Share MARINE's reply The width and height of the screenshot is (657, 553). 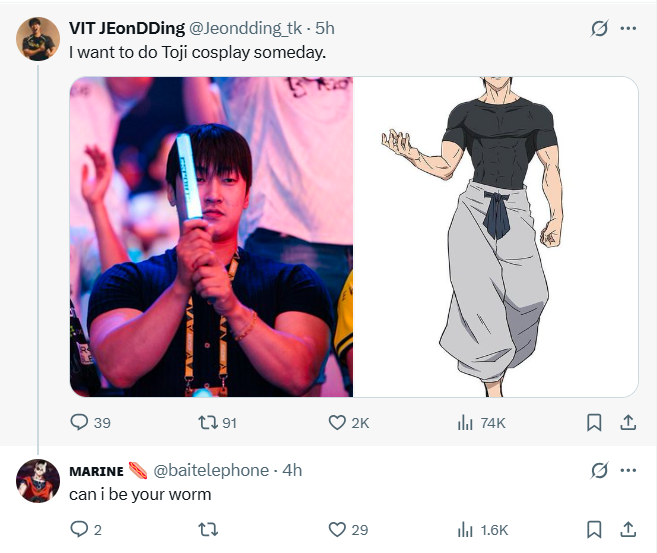pos(628,530)
